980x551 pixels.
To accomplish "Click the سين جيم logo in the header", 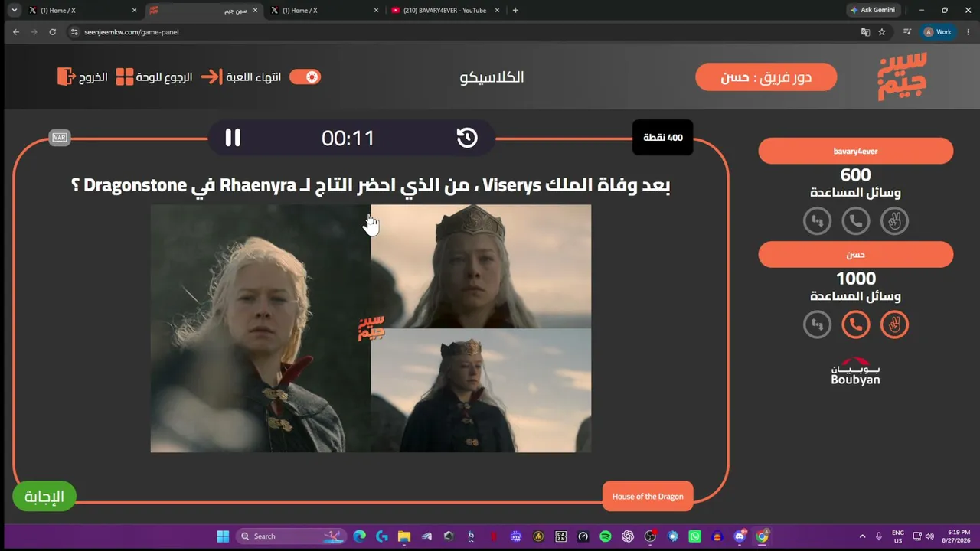I will click(x=902, y=77).
